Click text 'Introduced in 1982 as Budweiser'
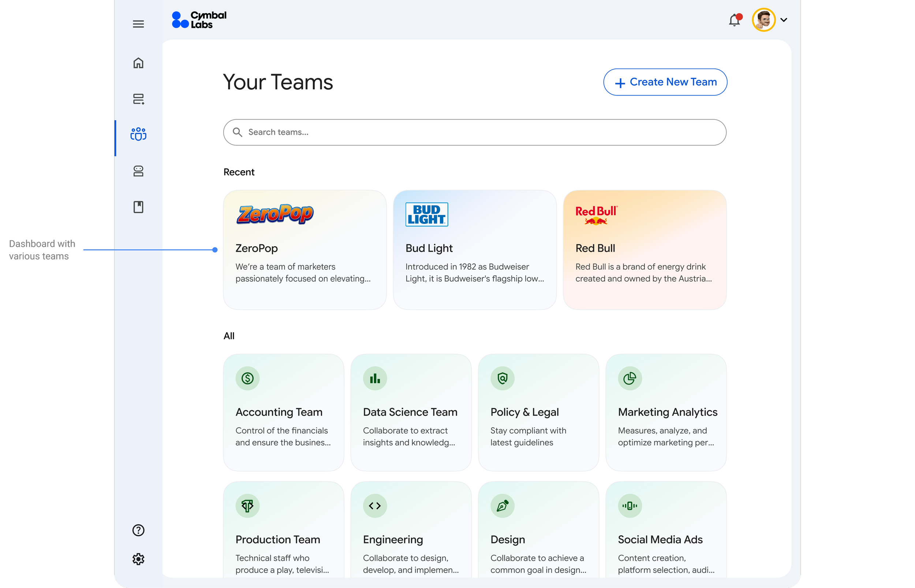 pyautogui.click(x=467, y=266)
